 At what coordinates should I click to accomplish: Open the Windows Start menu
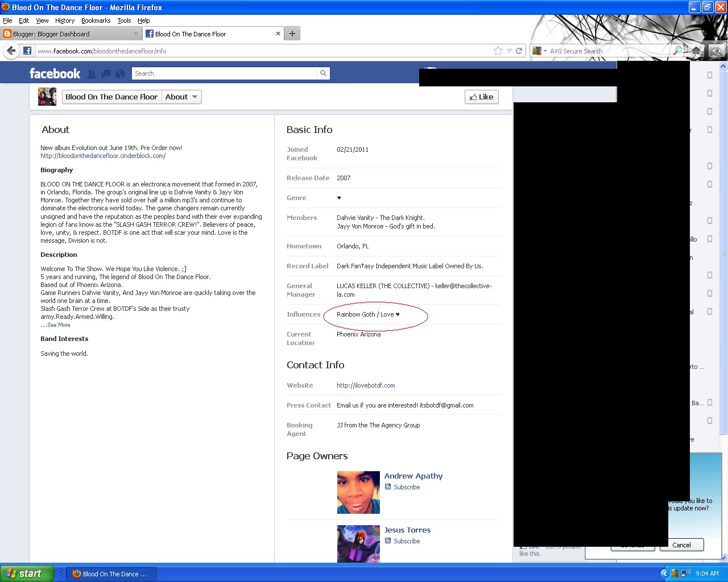(27, 573)
